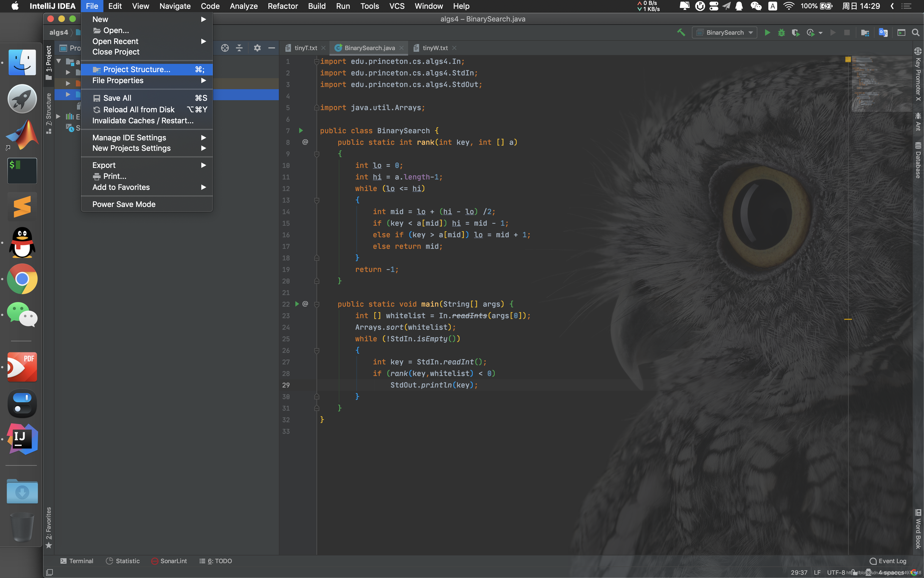Choose Close Project
Image resolution: width=924 pixels, height=578 pixels.
147,52
